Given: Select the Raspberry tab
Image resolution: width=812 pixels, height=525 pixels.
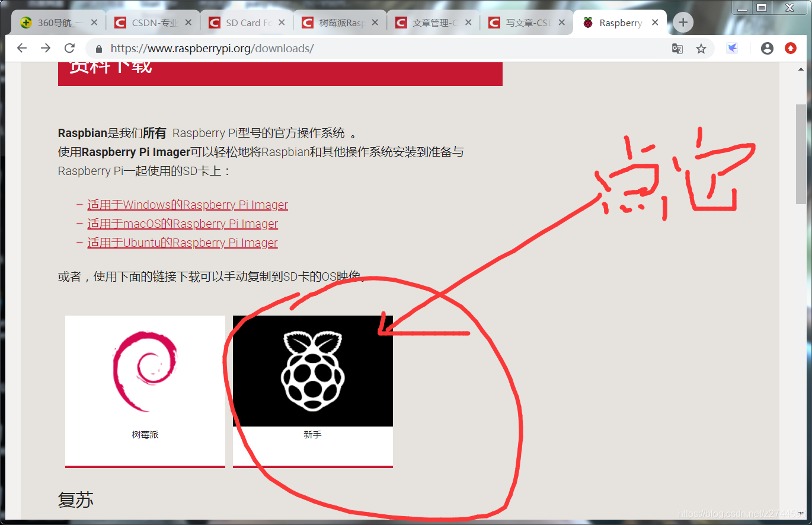Looking at the screenshot, I should (x=621, y=23).
